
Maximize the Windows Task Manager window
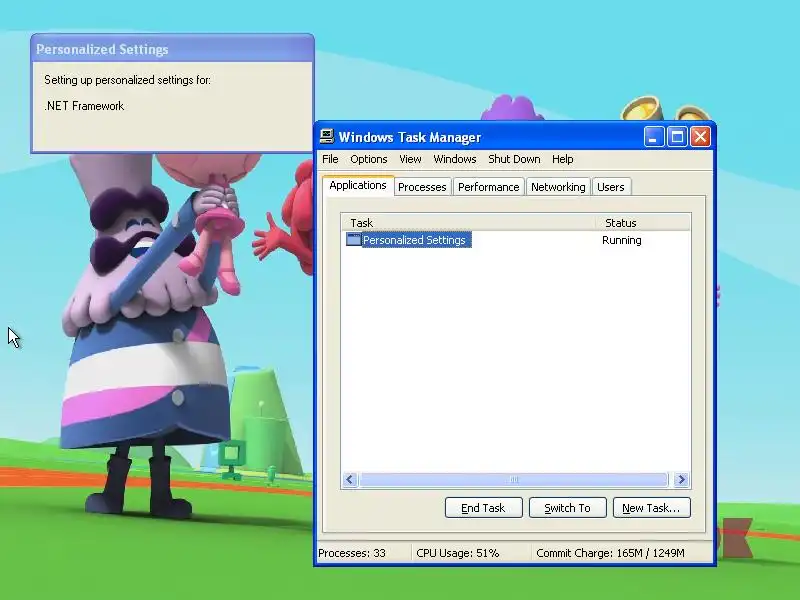click(x=677, y=137)
